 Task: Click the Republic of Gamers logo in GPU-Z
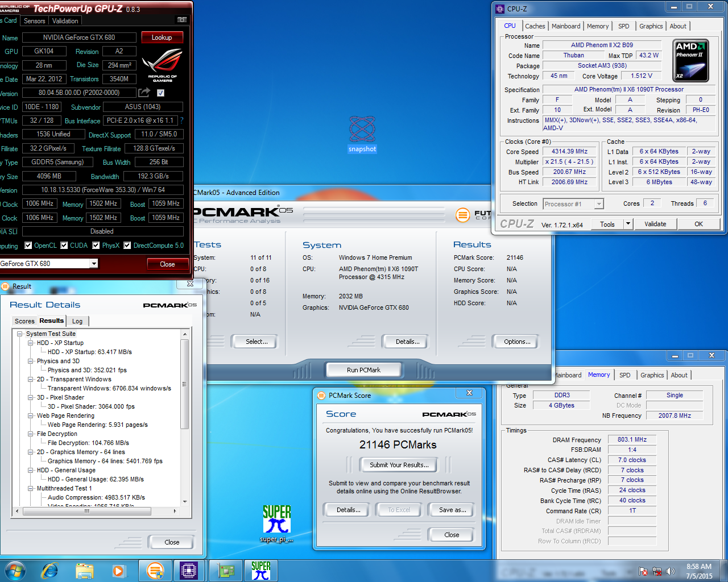[162, 65]
